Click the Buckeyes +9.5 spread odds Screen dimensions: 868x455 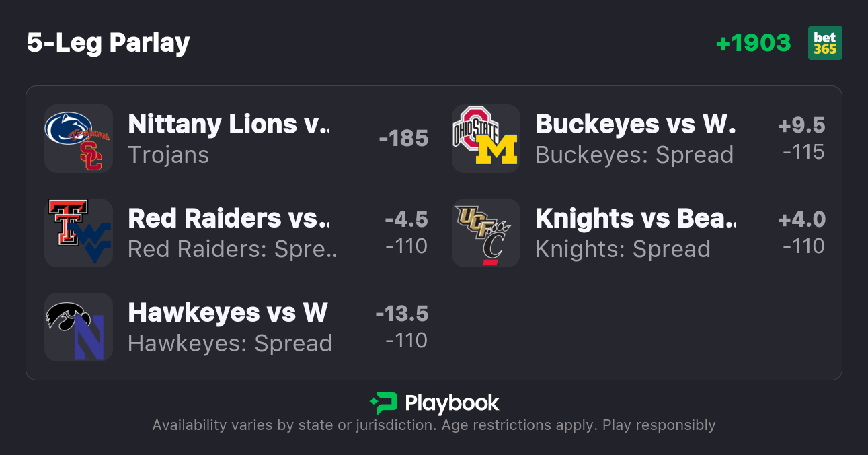click(801, 126)
